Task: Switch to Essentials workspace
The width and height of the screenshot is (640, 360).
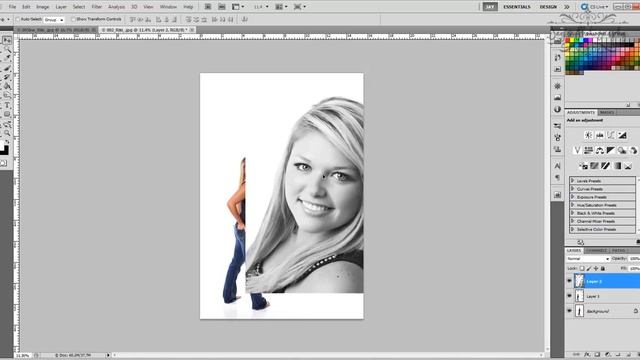Action: 517,7
